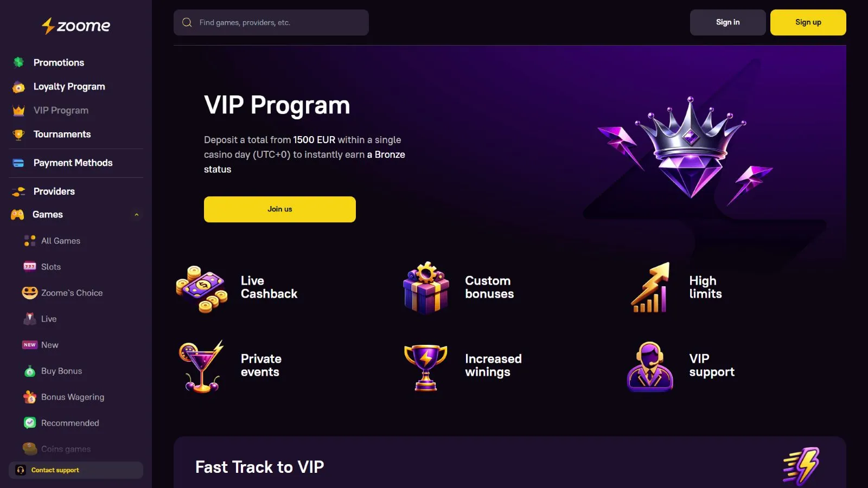Click the Sign up button
868x488 pixels.
coord(808,23)
